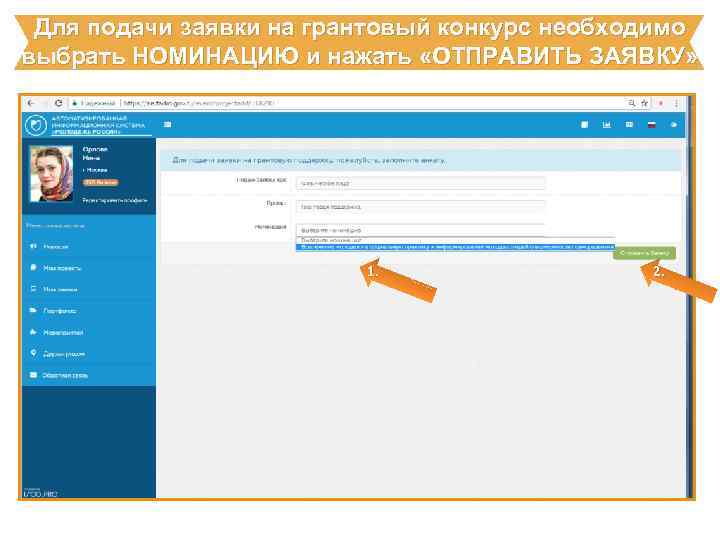Screen dimensions: 720x540
Task: Click the green Отправить заявку button
Action: coord(644,253)
